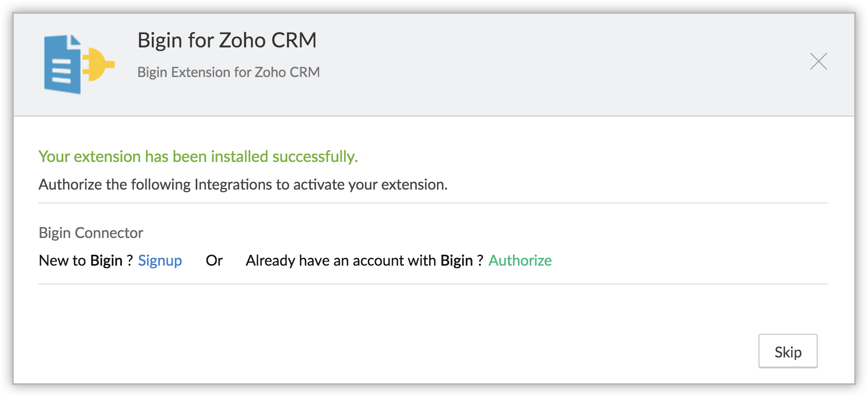Screen dimensions: 868x397
Task: Click the "Authorize the following Integrations" instruction text
Action: [243, 184]
